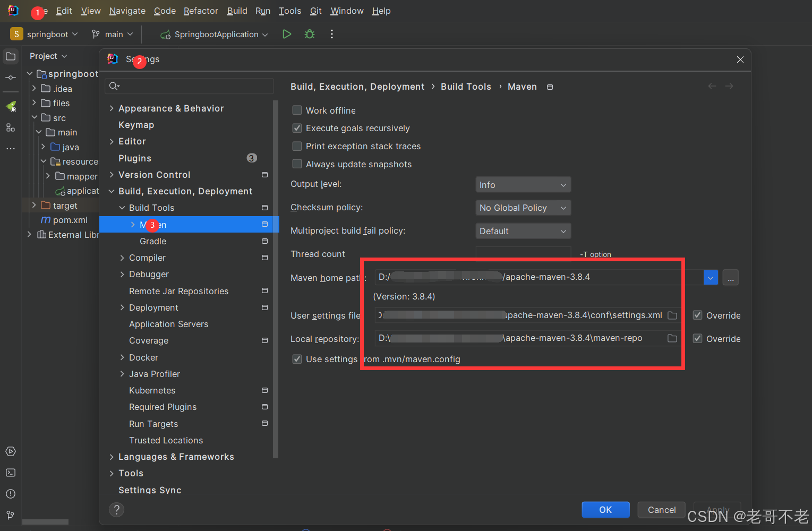The image size is (812, 531).
Task: Open the Checksum policy dropdown
Action: click(x=523, y=208)
